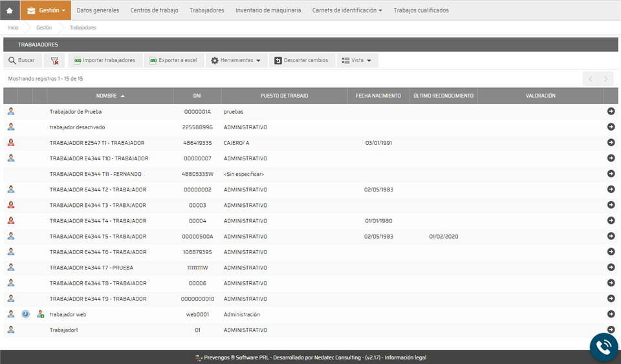The width and height of the screenshot is (621, 364).
Task: Expand the Gestión dropdown menu
Action: click(x=46, y=10)
